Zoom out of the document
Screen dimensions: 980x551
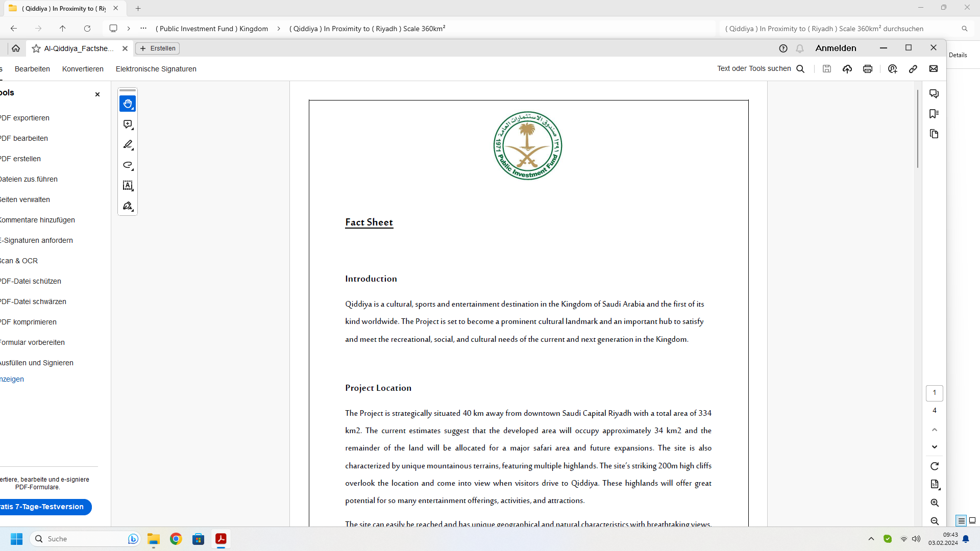click(935, 521)
